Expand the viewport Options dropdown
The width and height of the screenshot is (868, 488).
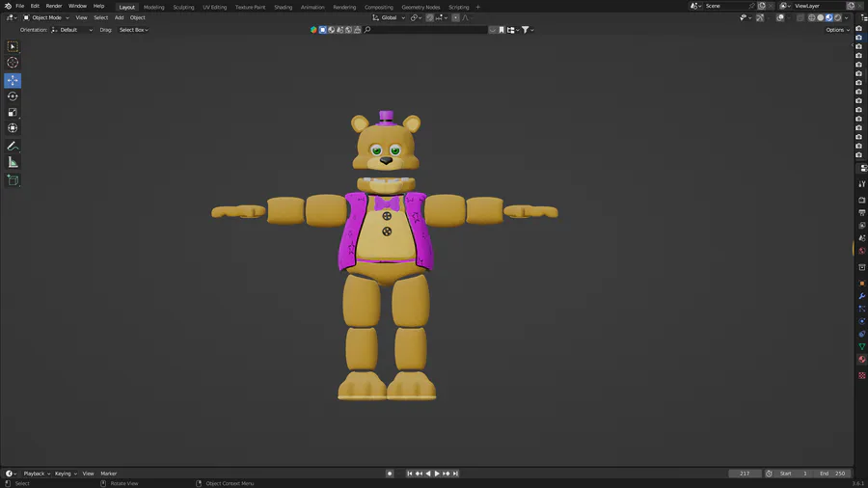pyautogui.click(x=837, y=30)
